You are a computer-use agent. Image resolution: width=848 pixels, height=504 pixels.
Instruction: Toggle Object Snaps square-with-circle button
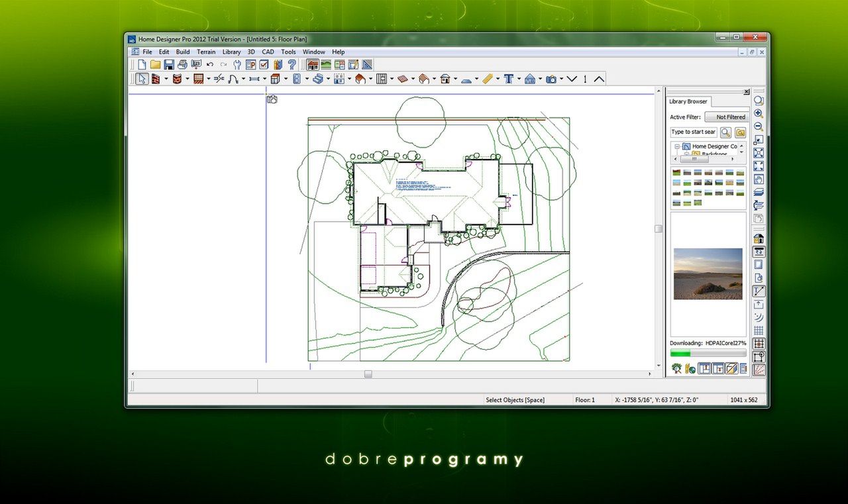coord(759,356)
